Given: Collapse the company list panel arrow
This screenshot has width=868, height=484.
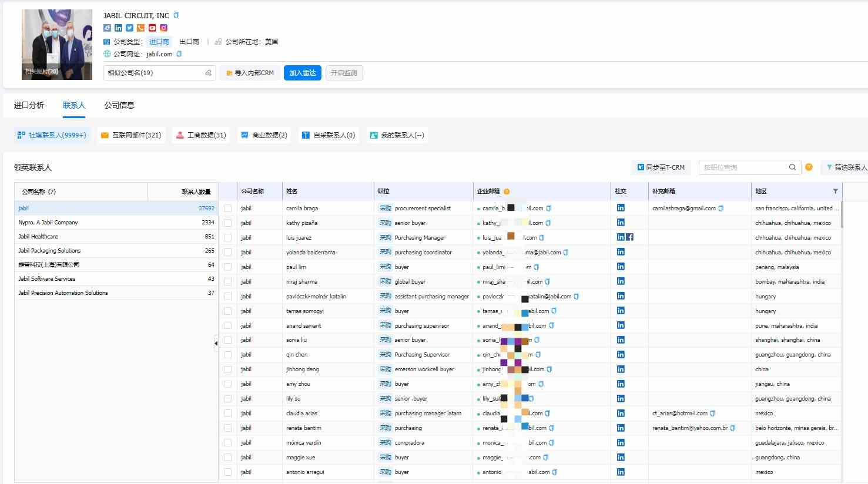Looking at the screenshot, I should click(x=216, y=342).
